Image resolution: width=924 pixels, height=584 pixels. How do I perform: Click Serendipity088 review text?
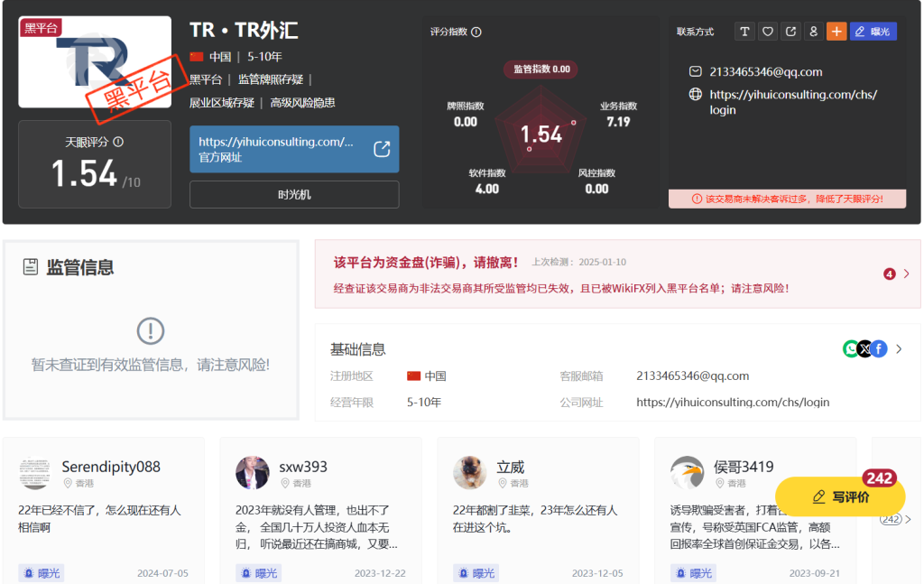99,519
